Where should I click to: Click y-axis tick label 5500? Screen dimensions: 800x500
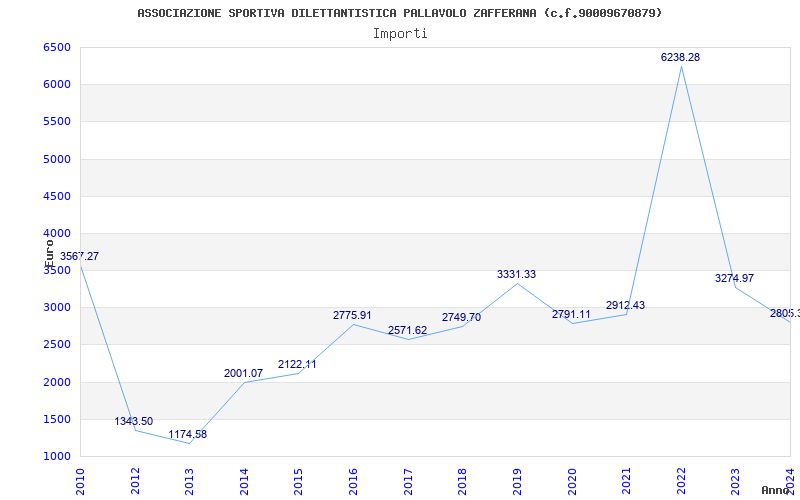click(x=57, y=122)
